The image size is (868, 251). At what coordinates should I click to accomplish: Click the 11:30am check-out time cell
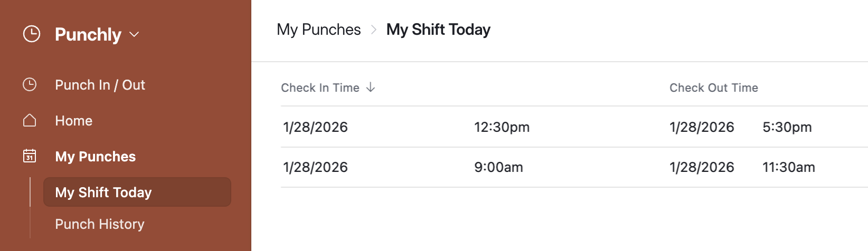(x=788, y=167)
